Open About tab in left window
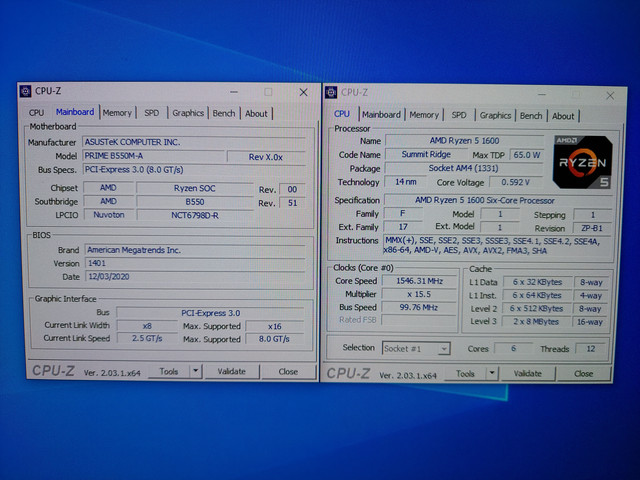The image size is (640, 480). coord(256,113)
